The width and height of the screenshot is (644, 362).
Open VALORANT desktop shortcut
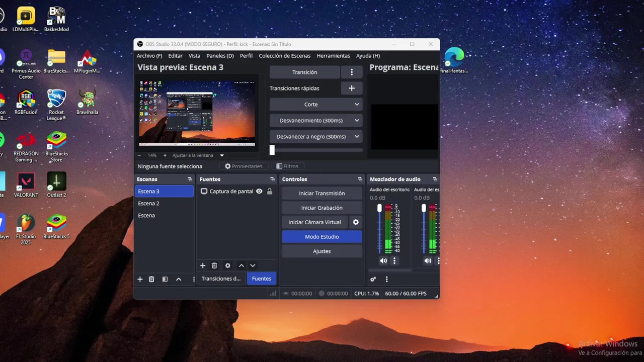point(26,185)
